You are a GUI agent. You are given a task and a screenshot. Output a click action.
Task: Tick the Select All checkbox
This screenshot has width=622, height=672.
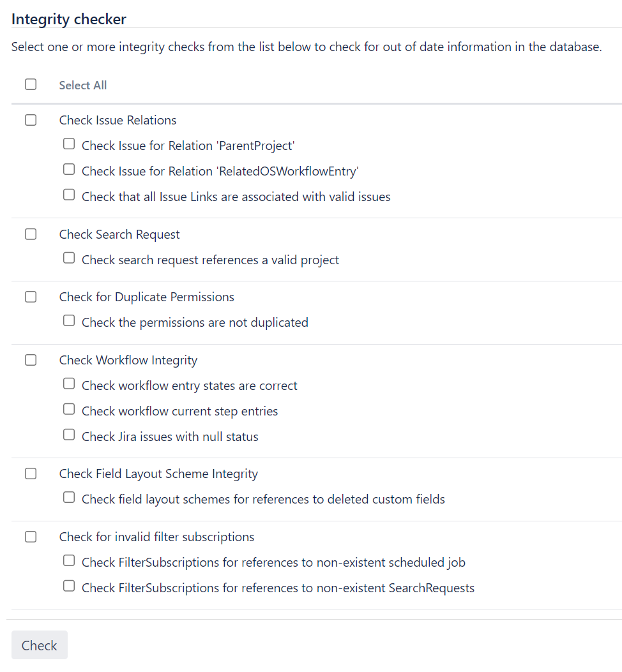31,84
